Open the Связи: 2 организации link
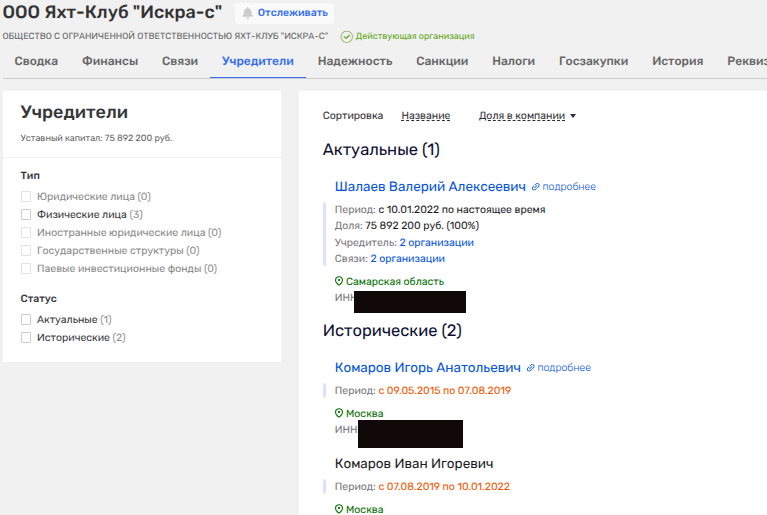Screen dimensions: 767x515 [412, 259]
